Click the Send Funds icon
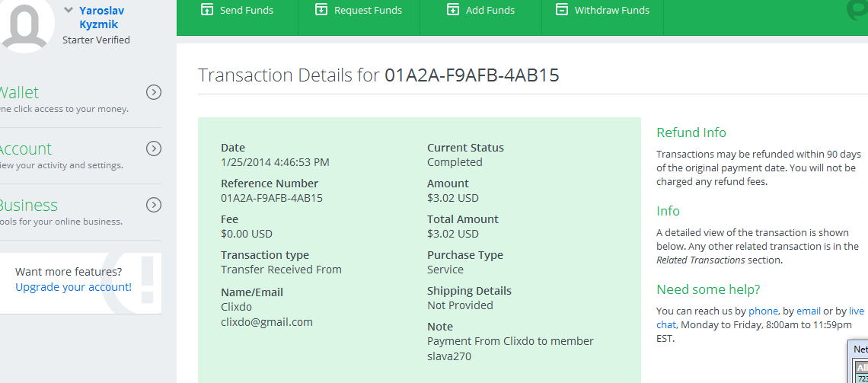 (206, 10)
